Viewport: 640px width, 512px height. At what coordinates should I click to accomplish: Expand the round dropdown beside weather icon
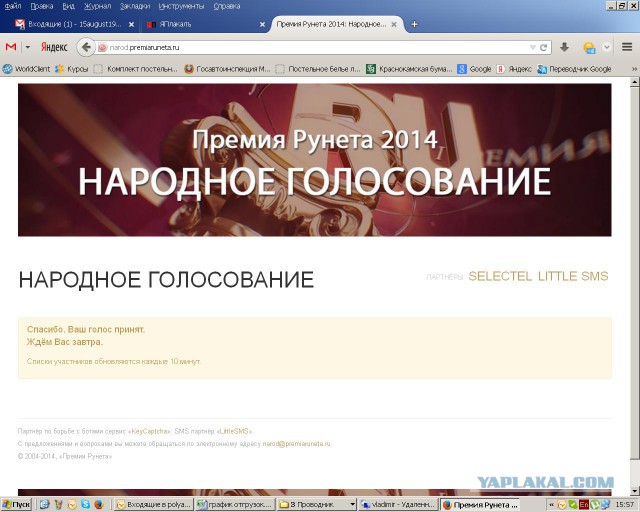click(607, 47)
